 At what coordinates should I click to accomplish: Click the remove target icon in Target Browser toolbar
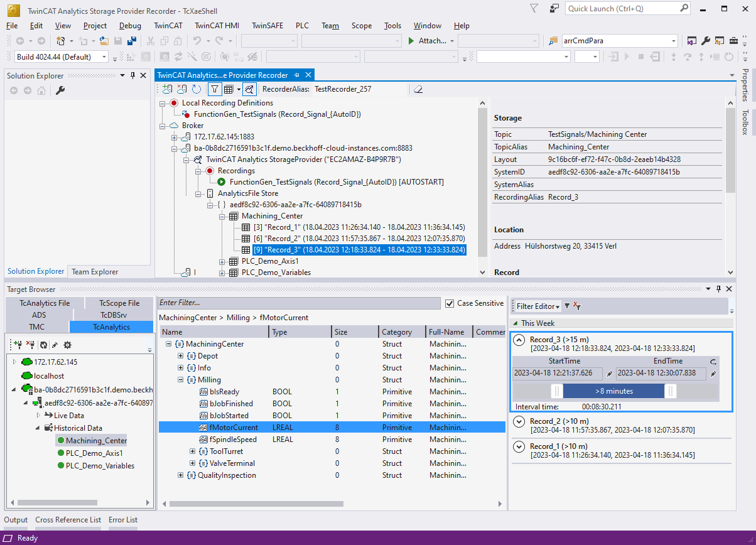point(30,345)
